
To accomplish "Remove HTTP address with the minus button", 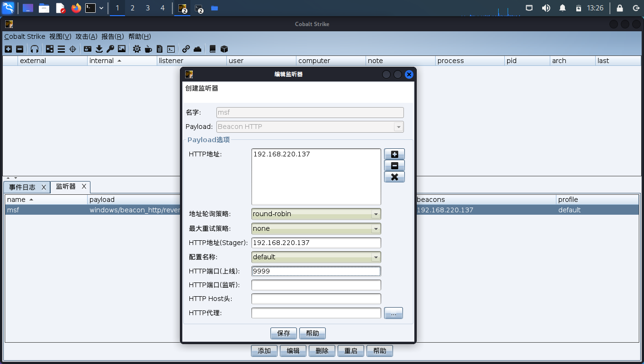I will click(x=394, y=165).
